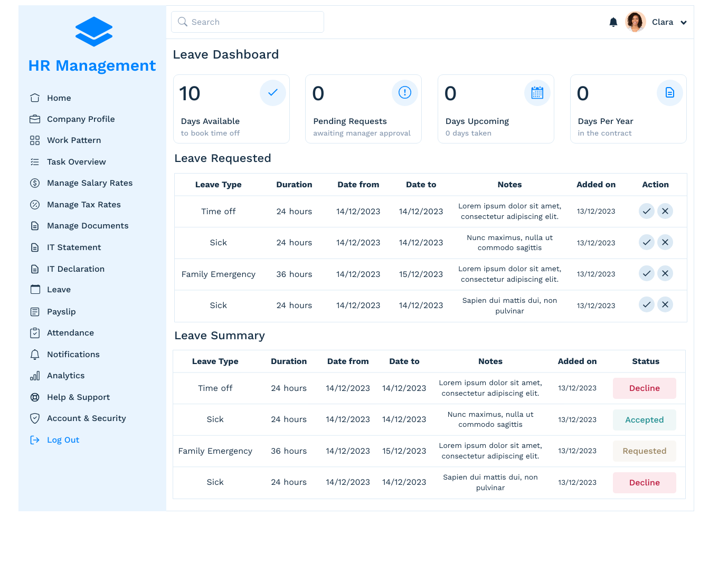Approve the Family Emergency leave request
728x564 pixels.
coord(647,273)
